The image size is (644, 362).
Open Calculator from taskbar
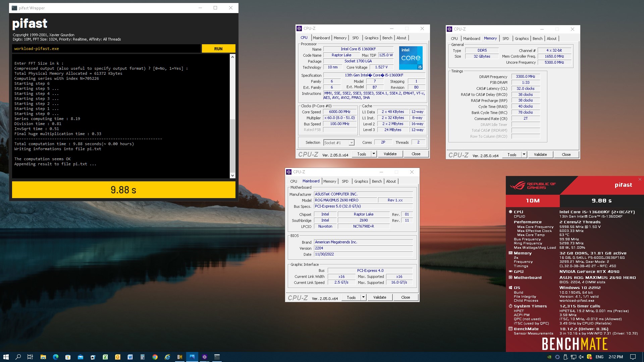143,357
